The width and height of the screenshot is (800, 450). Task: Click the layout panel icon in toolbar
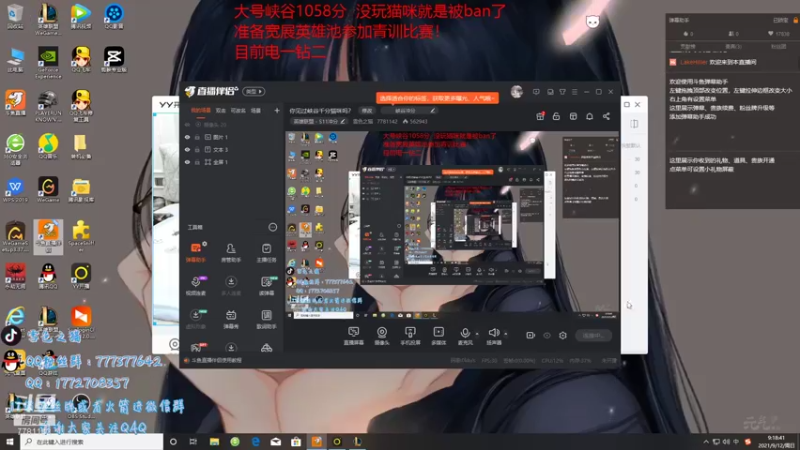click(573, 116)
